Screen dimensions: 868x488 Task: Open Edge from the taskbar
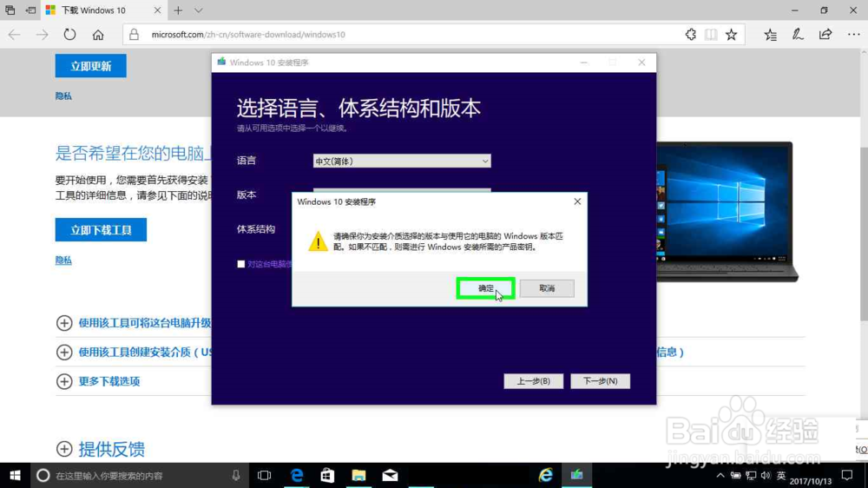tap(297, 475)
